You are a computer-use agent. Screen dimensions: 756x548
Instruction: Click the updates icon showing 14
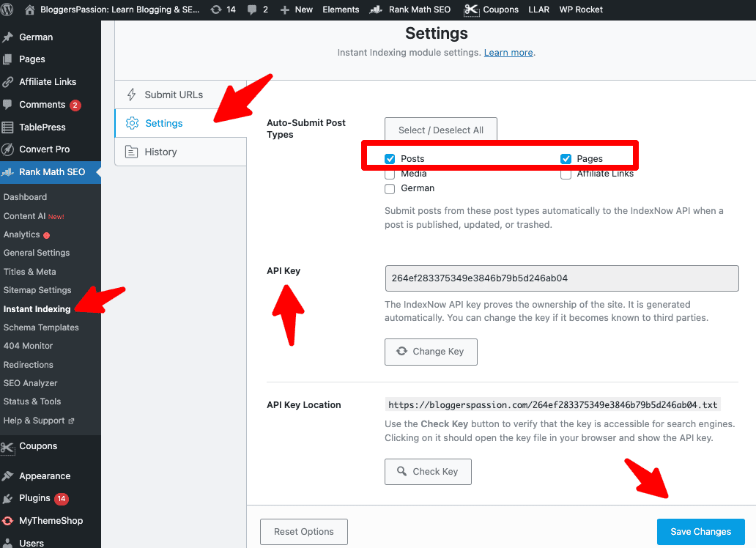(216, 10)
